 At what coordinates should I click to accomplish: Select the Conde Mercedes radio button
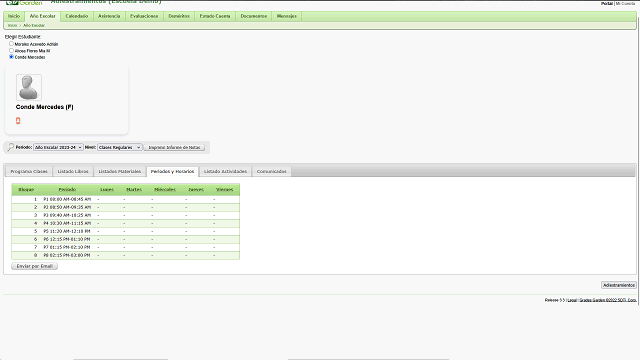pos(11,57)
